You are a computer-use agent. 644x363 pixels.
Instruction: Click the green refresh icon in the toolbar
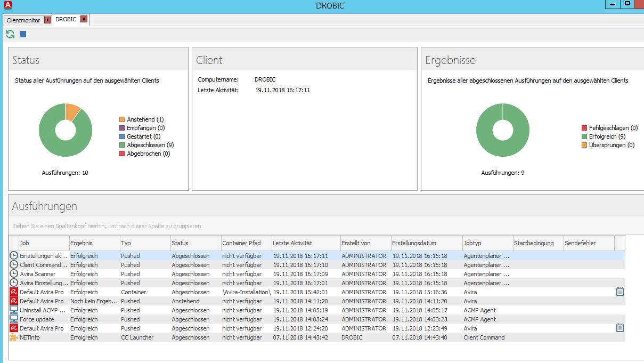[x=10, y=34]
